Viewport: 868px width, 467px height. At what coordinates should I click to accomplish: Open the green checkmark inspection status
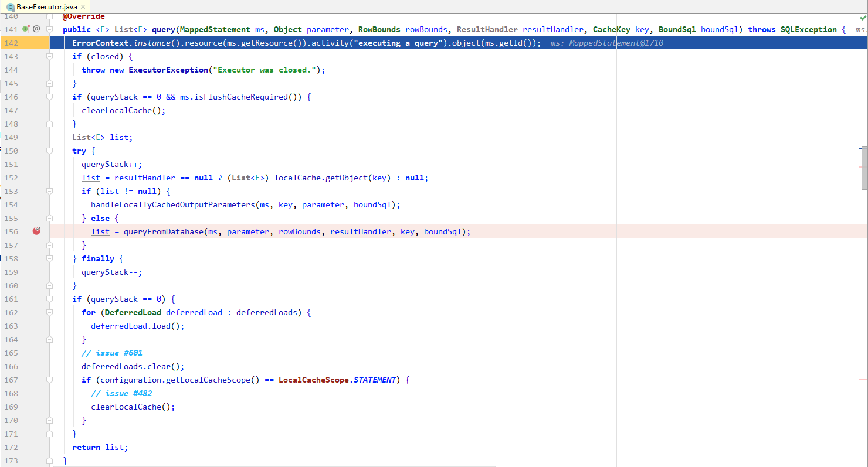[x=863, y=18]
